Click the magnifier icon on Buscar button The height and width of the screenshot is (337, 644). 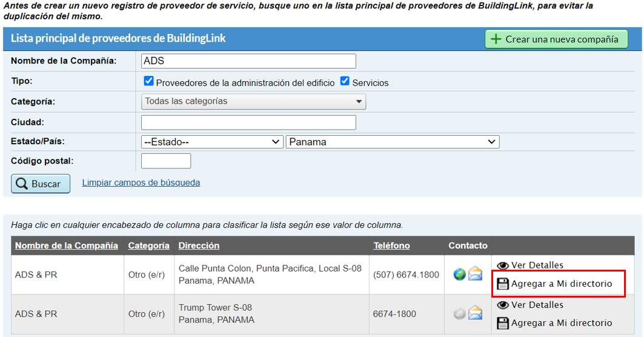[21, 184]
